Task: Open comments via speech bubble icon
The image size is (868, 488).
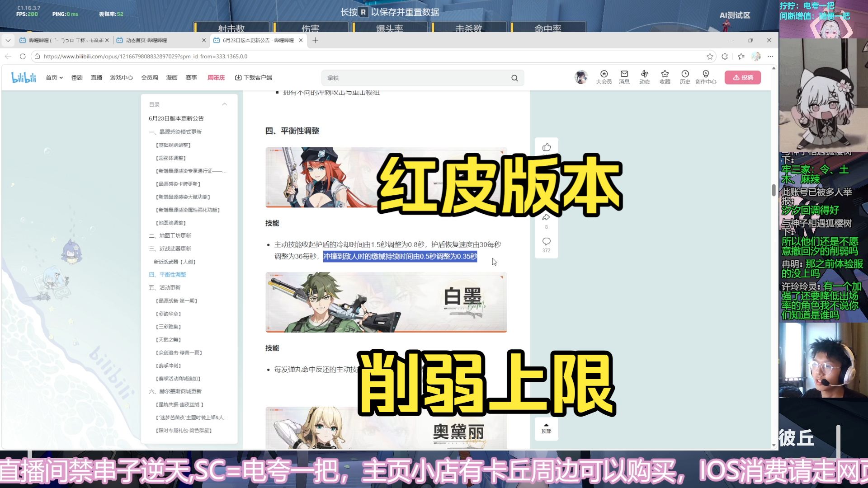Action: 546,241
